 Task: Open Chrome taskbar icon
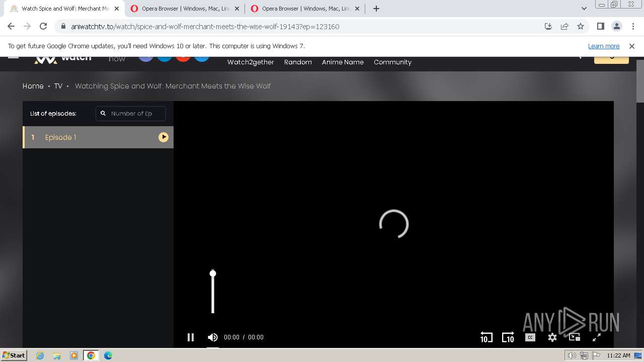(91, 355)
